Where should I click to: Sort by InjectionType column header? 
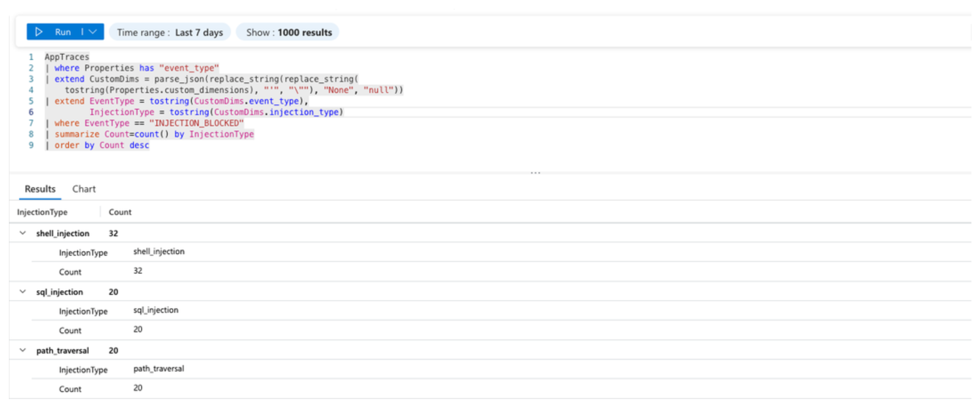[42, 212]
